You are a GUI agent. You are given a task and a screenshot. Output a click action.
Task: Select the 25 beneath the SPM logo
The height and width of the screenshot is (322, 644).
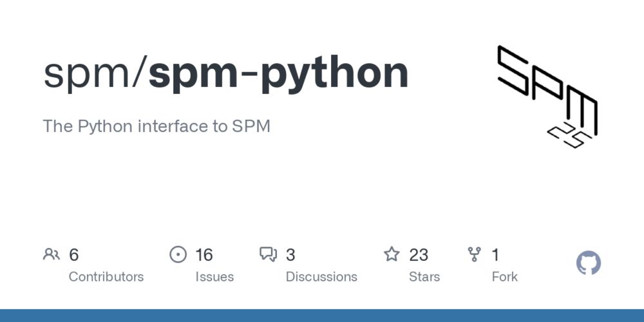[x=570, y=135]
